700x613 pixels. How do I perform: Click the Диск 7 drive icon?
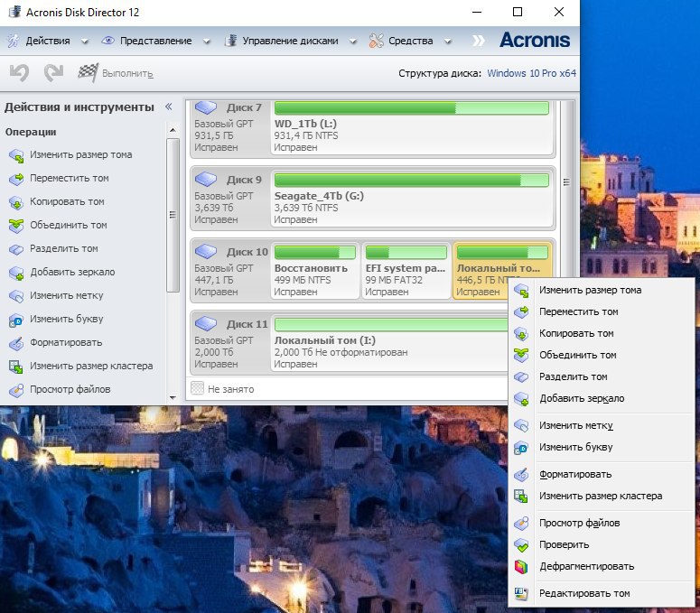coord(206,107)
